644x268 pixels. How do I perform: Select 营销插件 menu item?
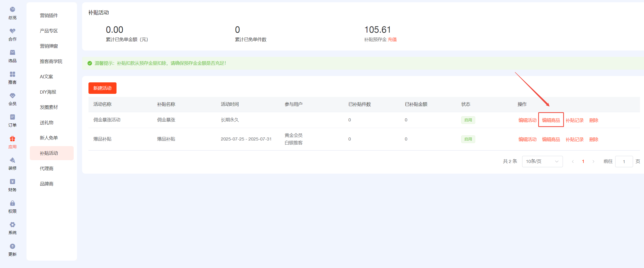pos(49,16)
